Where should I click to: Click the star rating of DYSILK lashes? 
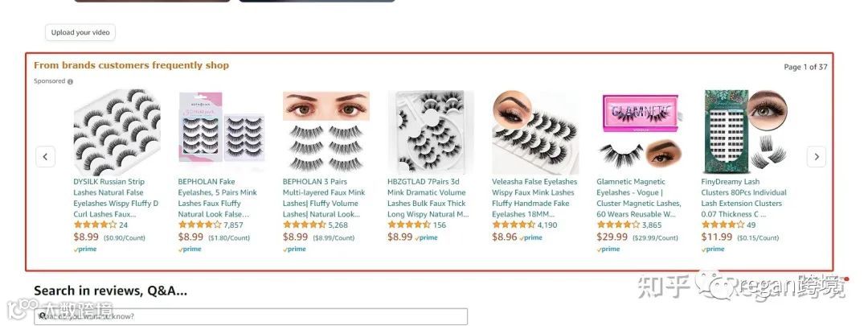click(95, 225)
